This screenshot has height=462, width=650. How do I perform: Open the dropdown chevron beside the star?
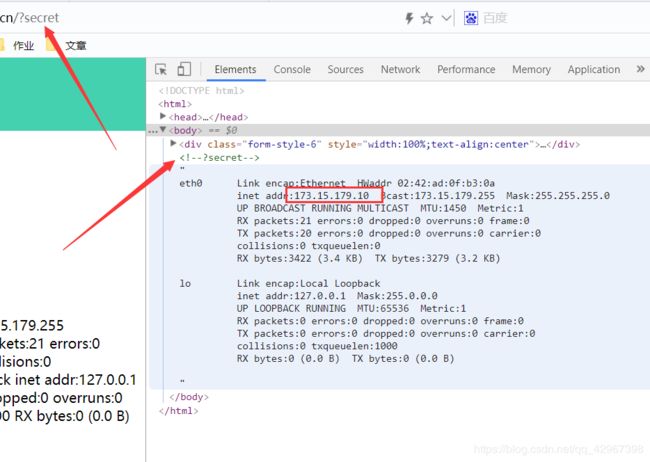click(x=446, y=18)
